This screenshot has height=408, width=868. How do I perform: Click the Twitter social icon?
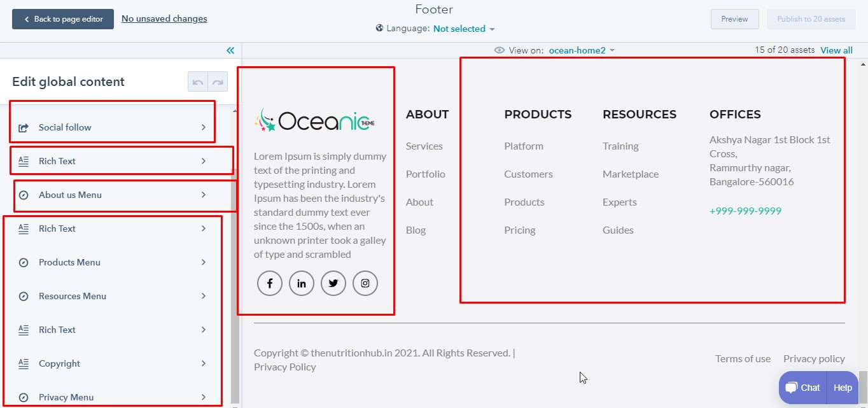click(333, 283)
